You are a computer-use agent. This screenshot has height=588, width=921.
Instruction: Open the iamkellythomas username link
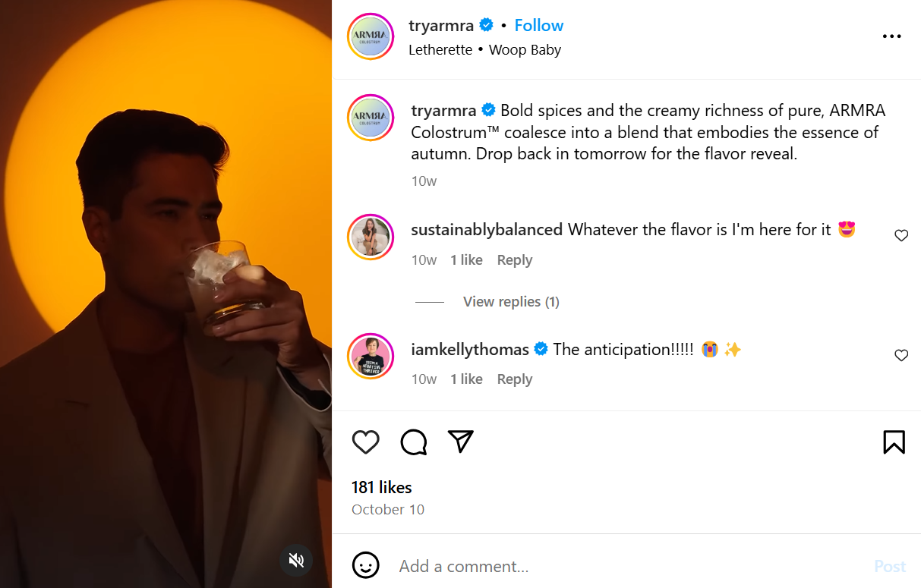pos(470,349)
